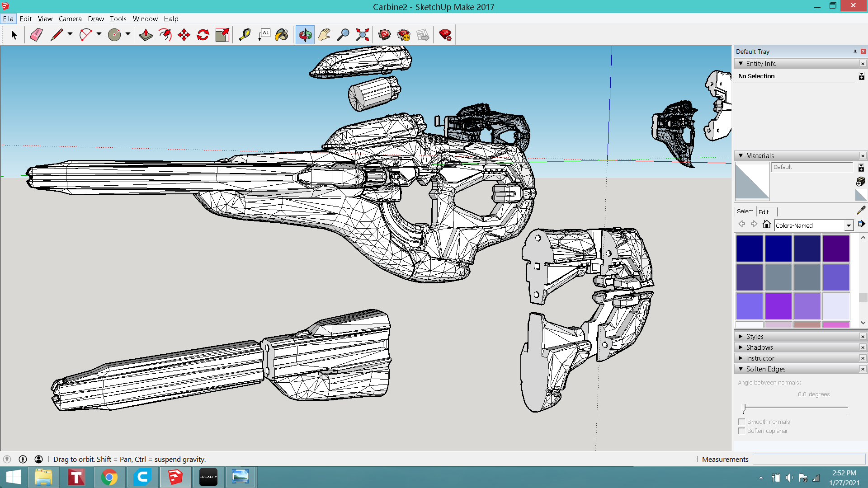Screen dimensions: 868x488
Task: Click the materials Details arrow icon
Action: pyautogui.click(x=861, y=224)
